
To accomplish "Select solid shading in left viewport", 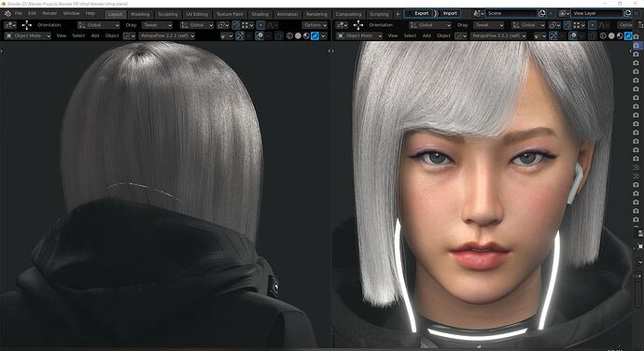I will click(x=298, y=35).
